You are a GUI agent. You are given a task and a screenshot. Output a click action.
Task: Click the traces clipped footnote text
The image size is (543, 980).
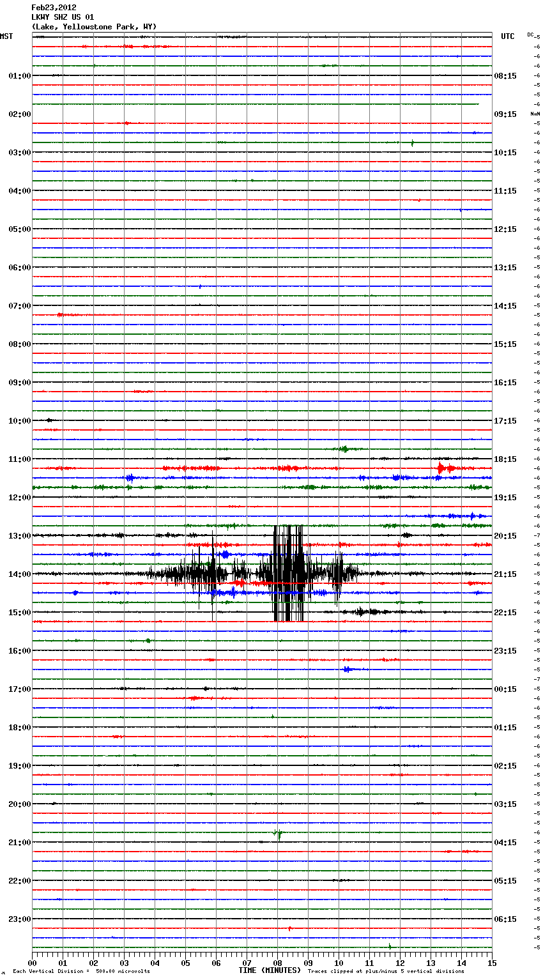pyautogui.click(x=386, y=972)
